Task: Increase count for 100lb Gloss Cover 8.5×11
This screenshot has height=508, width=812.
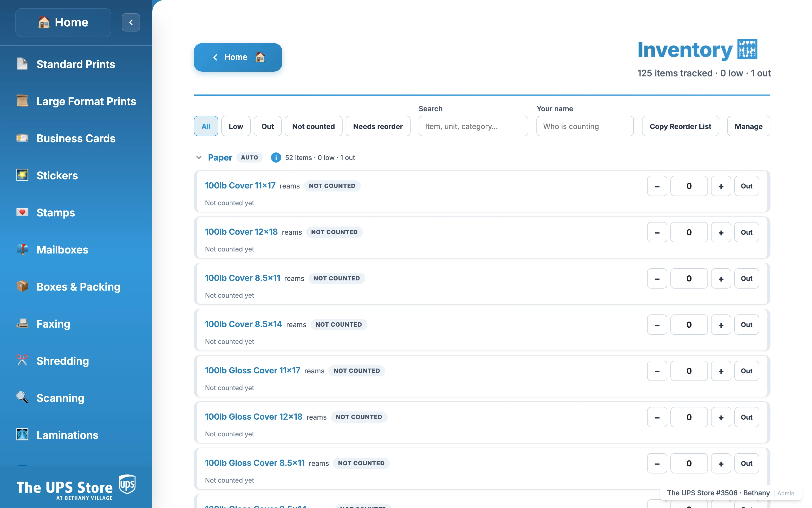Action: tap(721, 463)
